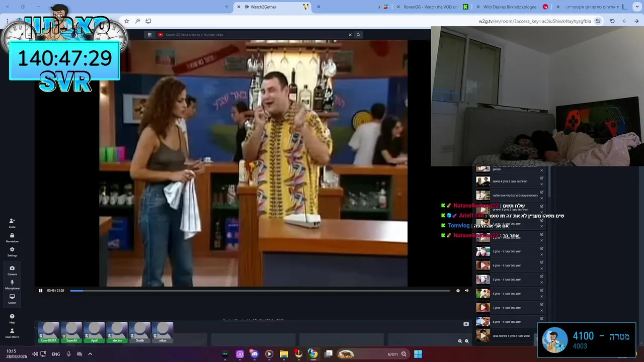
Task: Open Watch2Gether room Settings
Action: point(12,251)
